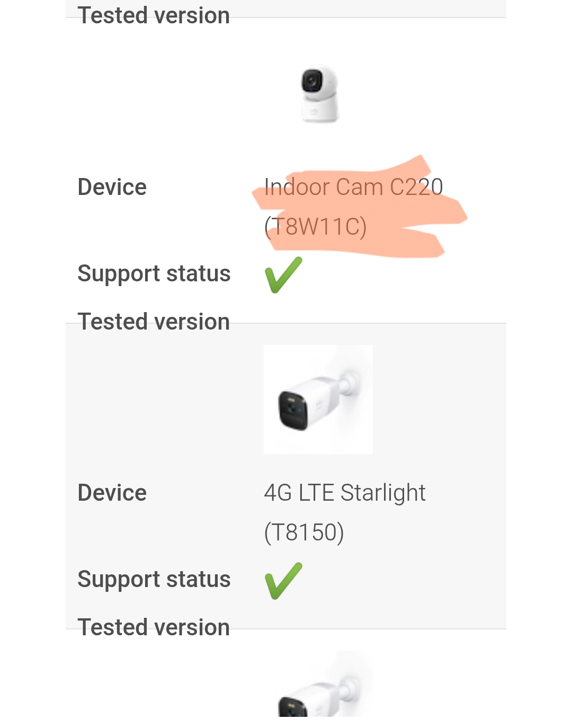The image size is (572, 728).
Task: Click the green checkmark under 4G LTE Starlight
Action: click(x=283, y=580)
